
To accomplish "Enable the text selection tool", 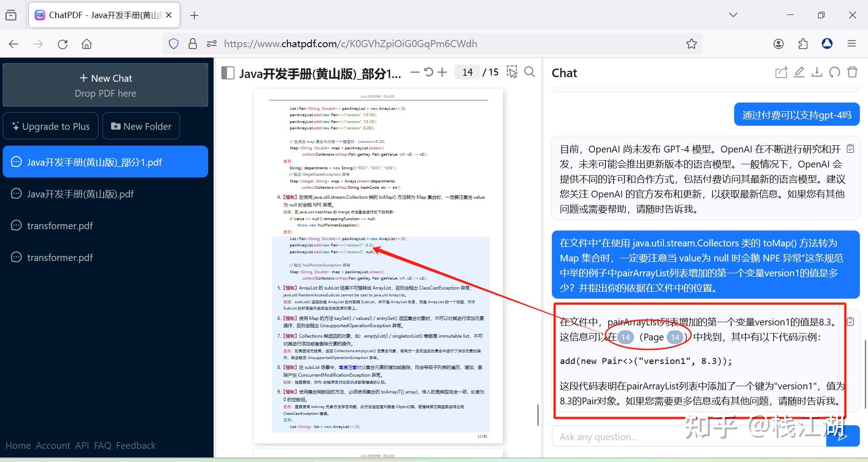I will [512, 72].
